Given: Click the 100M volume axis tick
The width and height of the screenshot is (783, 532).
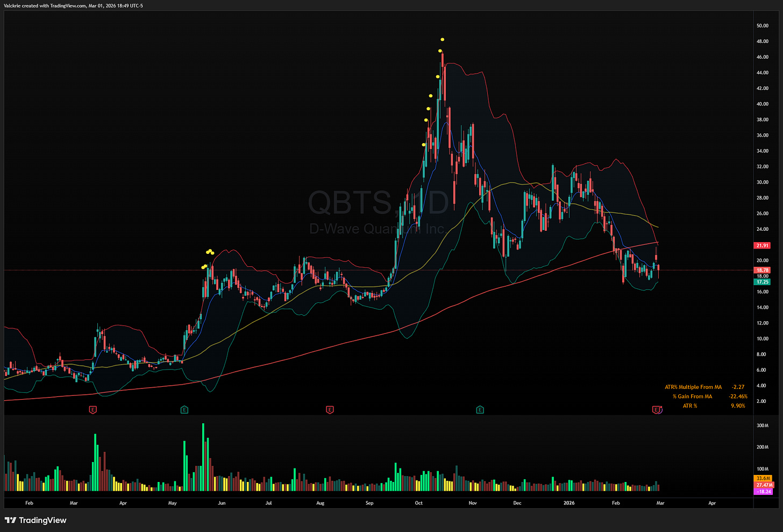Looking at the screenshot, I should coord(763,469).
